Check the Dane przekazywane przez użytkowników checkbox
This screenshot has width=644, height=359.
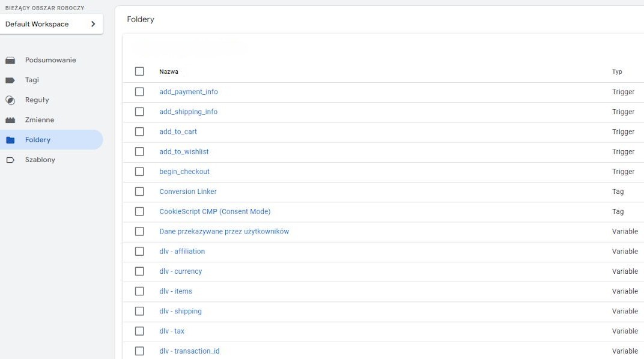139,231
